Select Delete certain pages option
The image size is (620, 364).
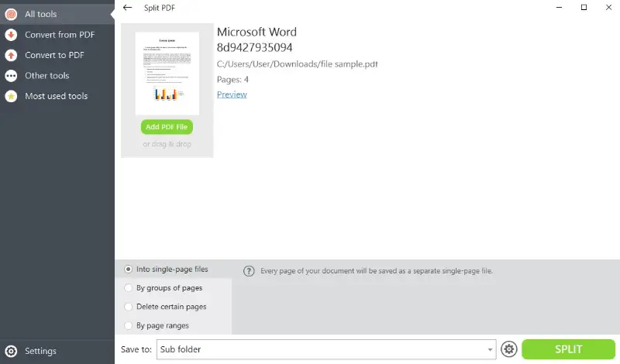coord(173,307)
